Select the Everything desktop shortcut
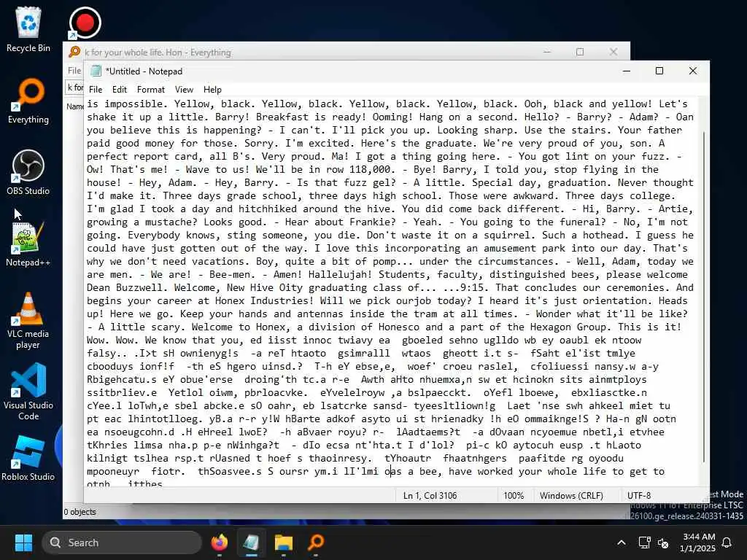Viewport: 747px width, 560px height. tap(28, 101)
